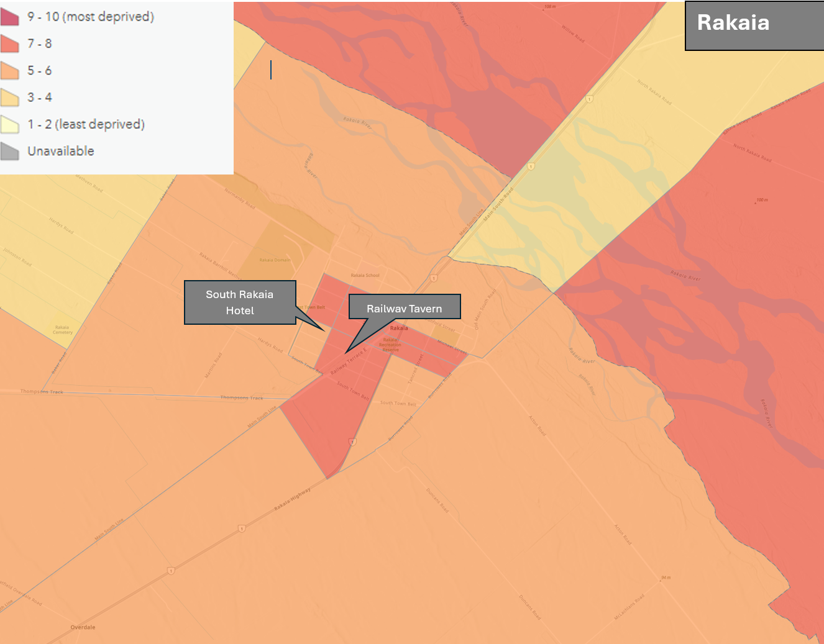
Task: Select the Rakaia School map label
Action: 365,275
